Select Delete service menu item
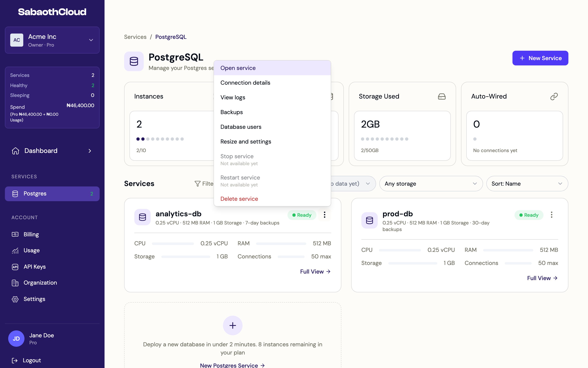 [x=272, y=199]
